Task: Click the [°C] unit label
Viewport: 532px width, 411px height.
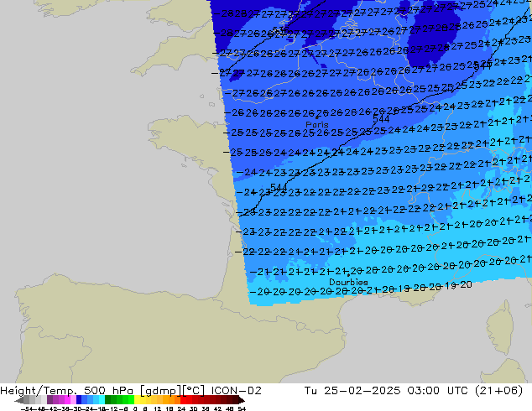Action: [194, 391]
